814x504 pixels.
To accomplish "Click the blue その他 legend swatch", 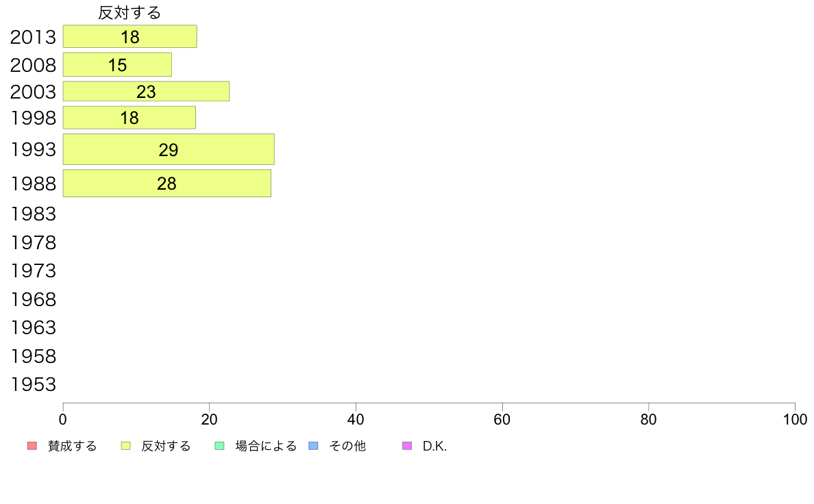I will [314, 446].
